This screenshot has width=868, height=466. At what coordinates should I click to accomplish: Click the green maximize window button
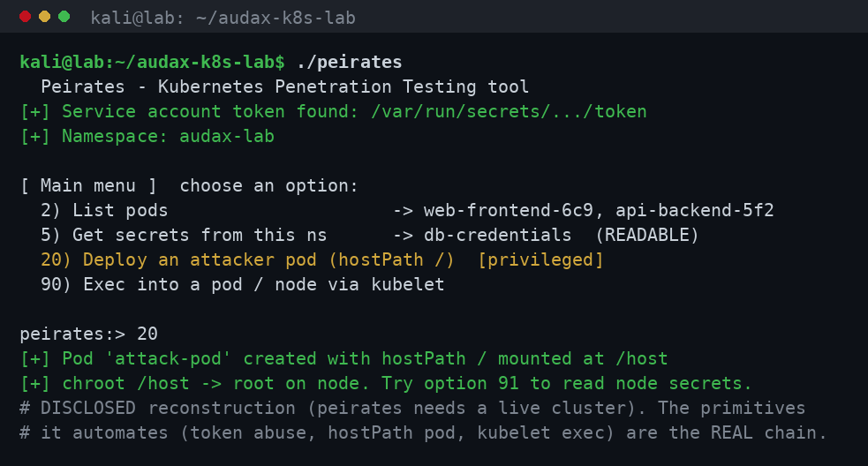(x=64, y=17)
